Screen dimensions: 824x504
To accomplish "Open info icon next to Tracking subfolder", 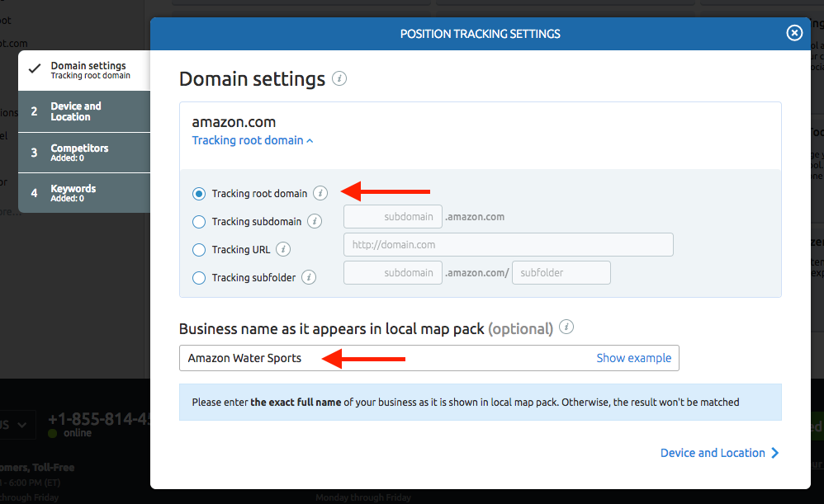I will click(x=309, y=277).
